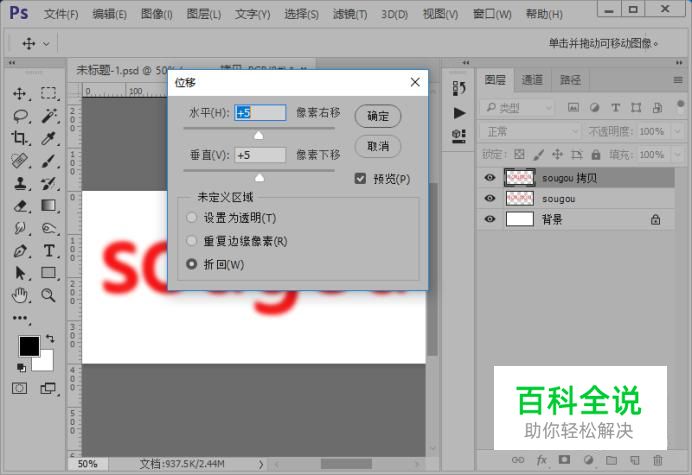Select the Healing Brush tool

20,160
